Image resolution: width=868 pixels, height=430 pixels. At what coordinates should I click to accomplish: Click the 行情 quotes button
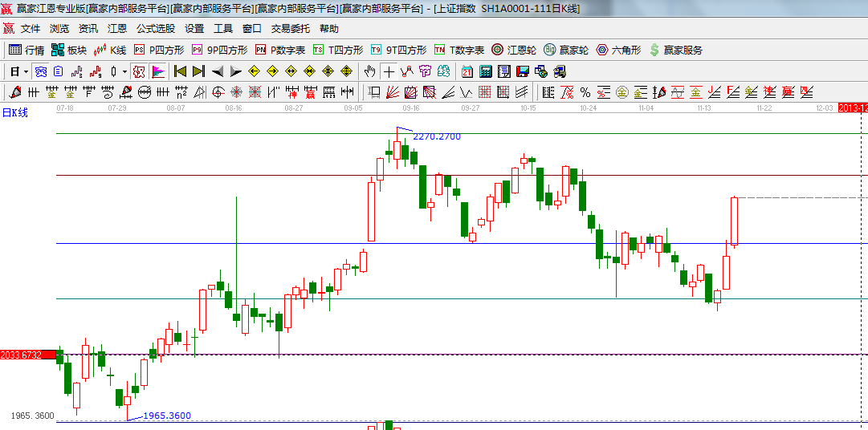point(26,50)
